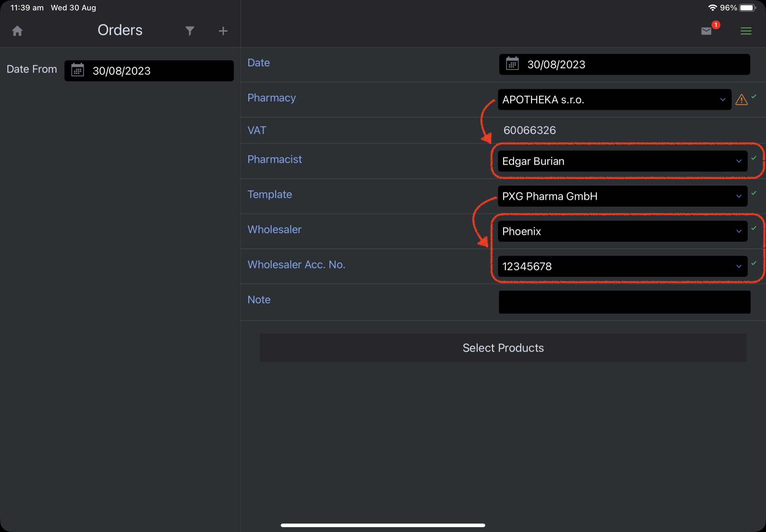The width and height of the screenshot is (766, 532).
Task: Tap the Wi-Fi status icon
Action: click(x=712, y=8)
